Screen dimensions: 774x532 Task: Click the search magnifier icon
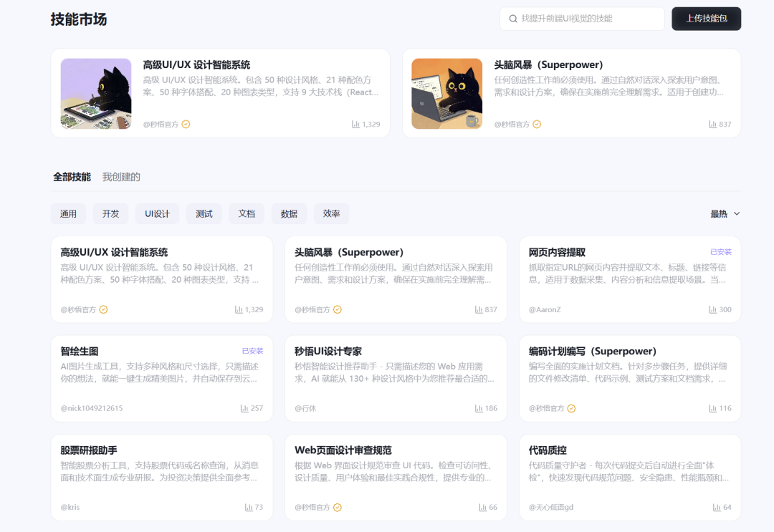point(513,19)
